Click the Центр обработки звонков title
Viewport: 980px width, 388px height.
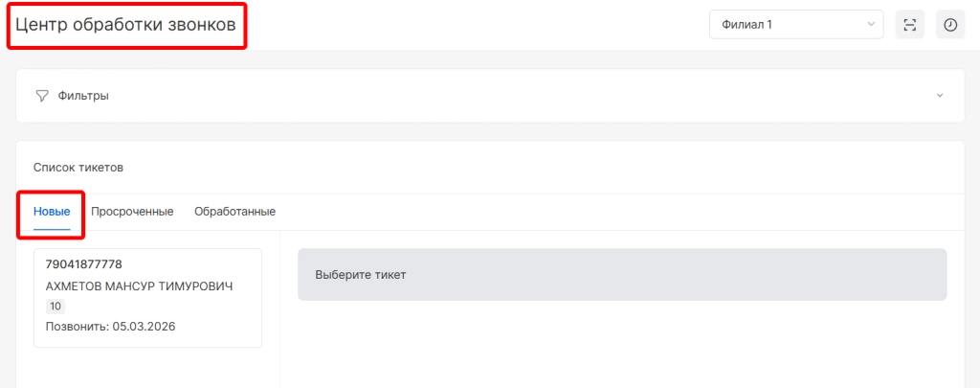tap(125, 25)
